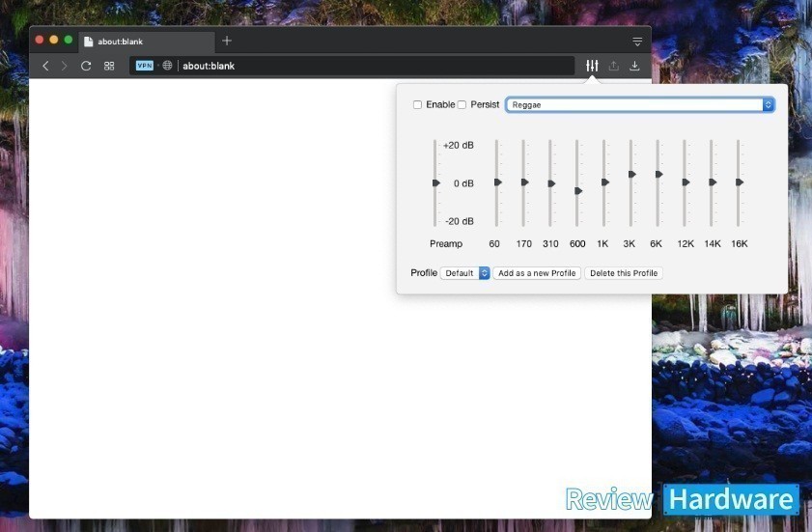Select the about:blank tab
The height and width of the screenshot is (532, 812).
click(x=147, y=42)
